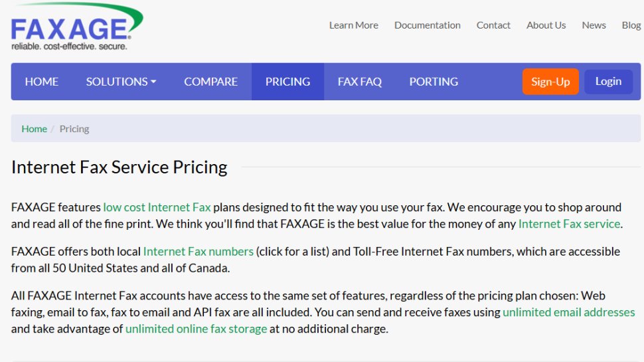Open the Home navigation tab

click(x=42, y=82)
